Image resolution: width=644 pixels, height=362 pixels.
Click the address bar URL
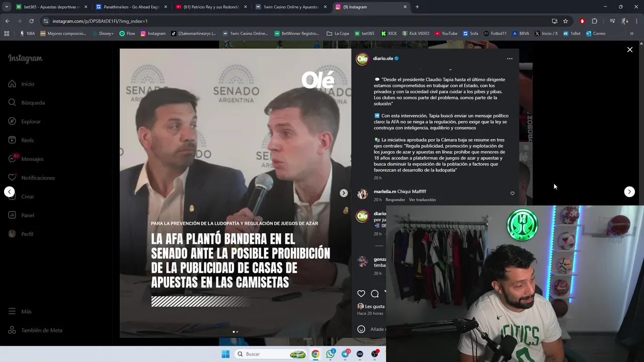coord(100,21)
